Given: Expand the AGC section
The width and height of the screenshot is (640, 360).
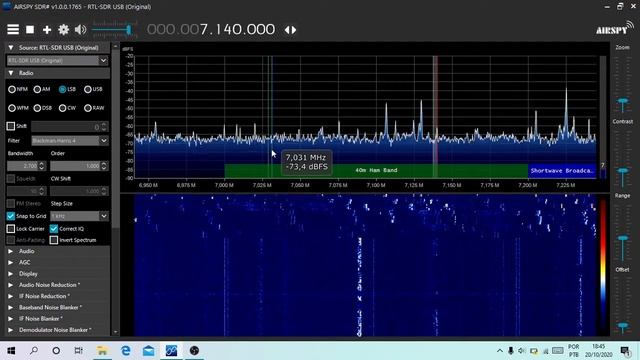Looking at the screenshot, I should (x=11, y=262).
